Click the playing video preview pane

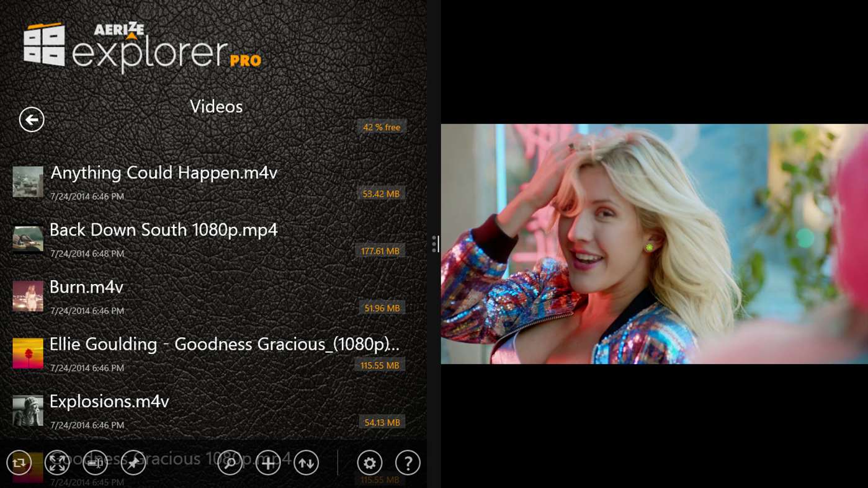pyautogui.click(x=655, y=244)
